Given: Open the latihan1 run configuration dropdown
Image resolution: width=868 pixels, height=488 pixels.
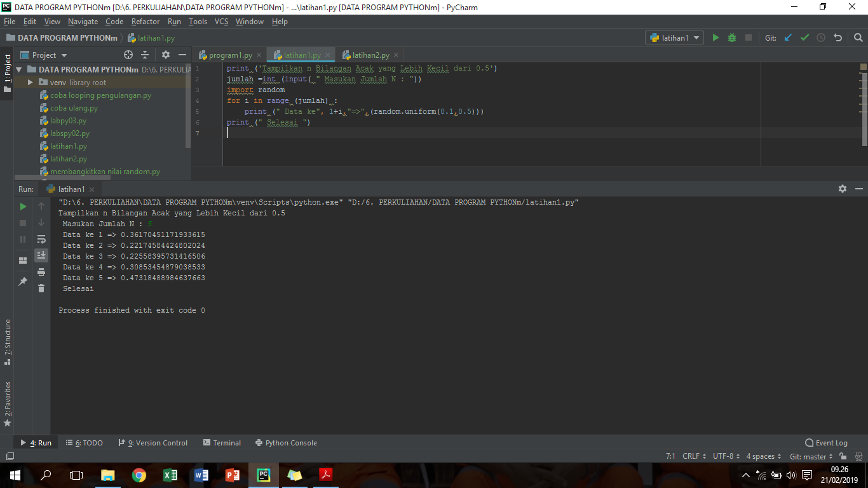Looking at the screenshot, I should point(674,37).
